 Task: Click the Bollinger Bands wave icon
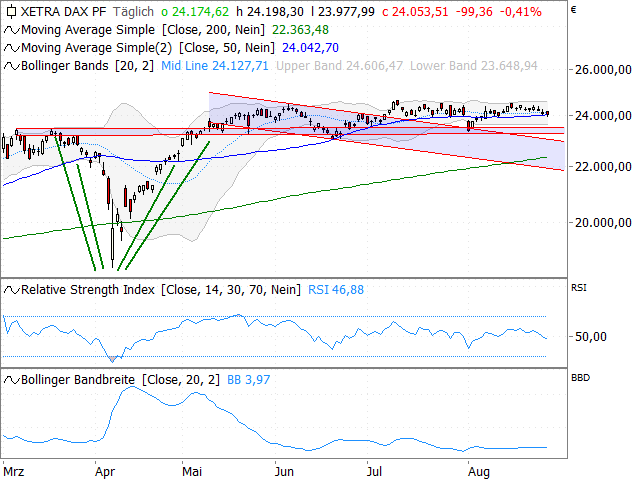[11, 66]
